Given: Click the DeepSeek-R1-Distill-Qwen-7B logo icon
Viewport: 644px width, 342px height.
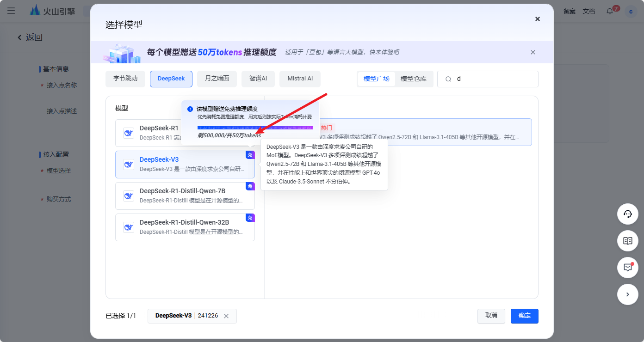Looking at the screenshot, I should tap(129, 196).
